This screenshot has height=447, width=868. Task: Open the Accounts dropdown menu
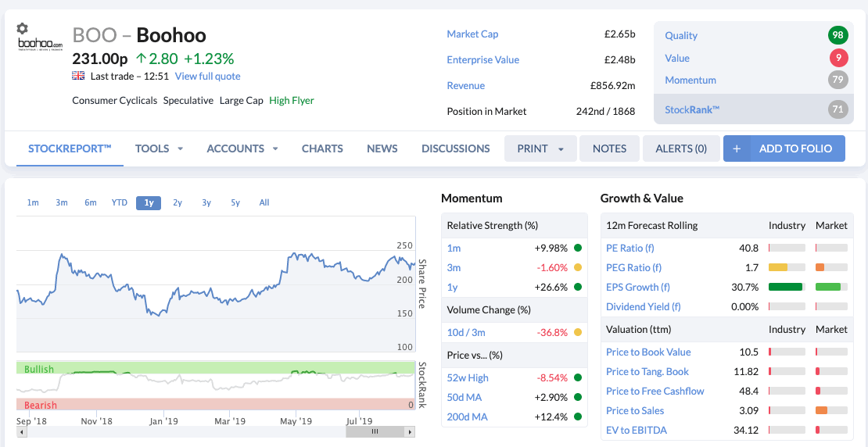click(x=242, y=148)
